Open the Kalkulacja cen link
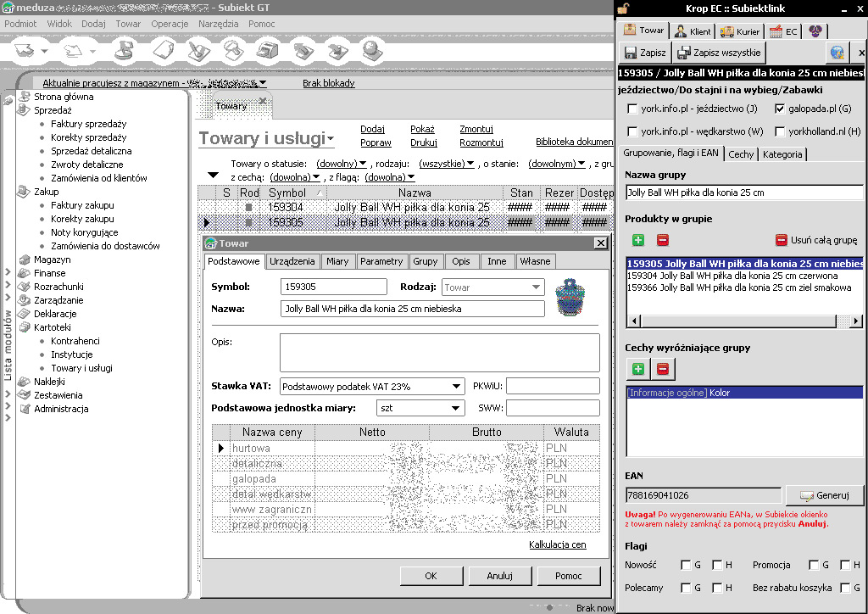Viewport: 868px width, 614px height. 557,544
